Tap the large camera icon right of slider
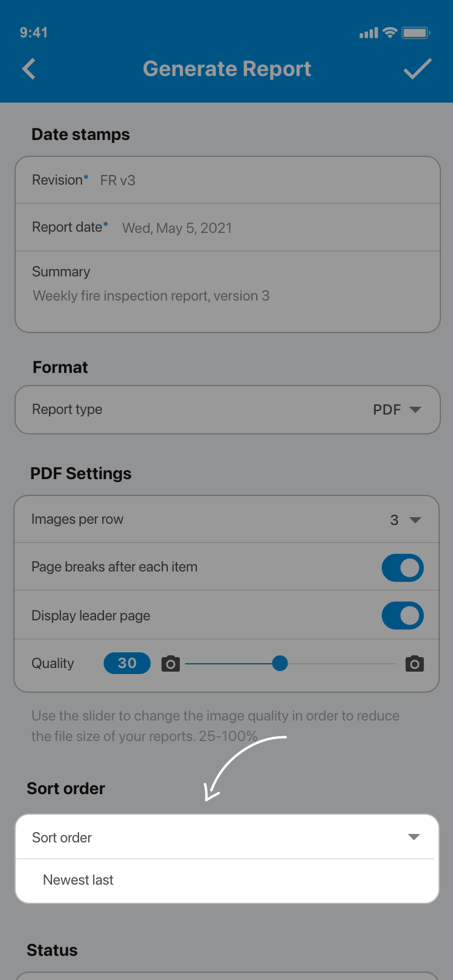453x980 pixels. coord(414,664)
